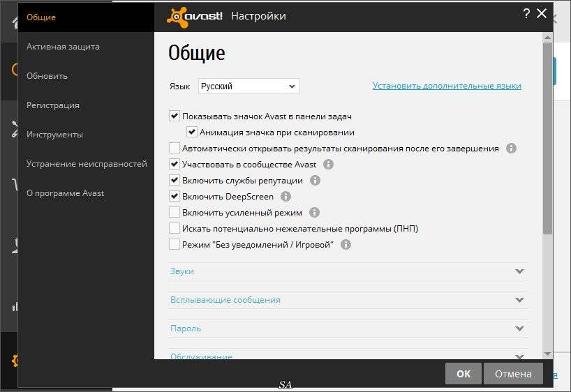Click the Отмена button
The height and width of the screenshot is (392, 571).
513,373
